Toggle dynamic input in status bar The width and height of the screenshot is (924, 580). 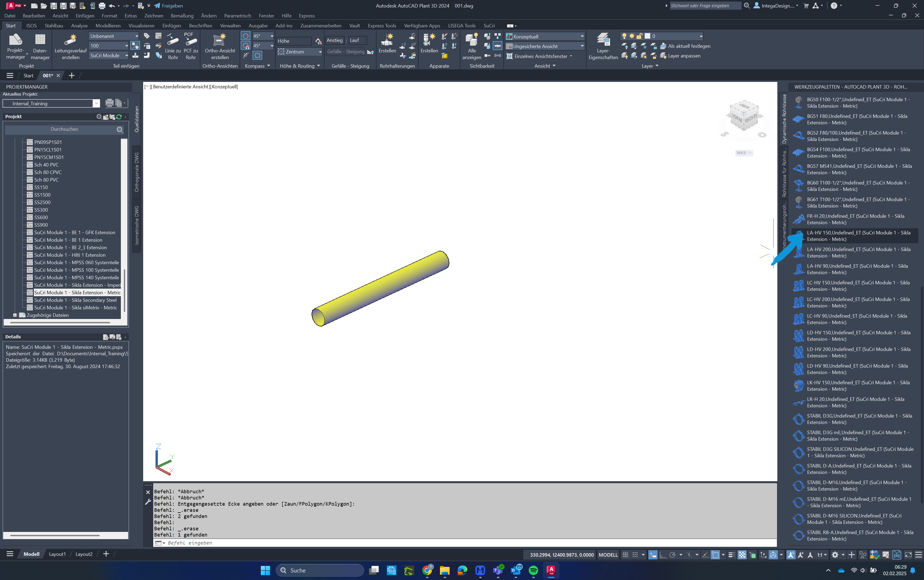653,555
